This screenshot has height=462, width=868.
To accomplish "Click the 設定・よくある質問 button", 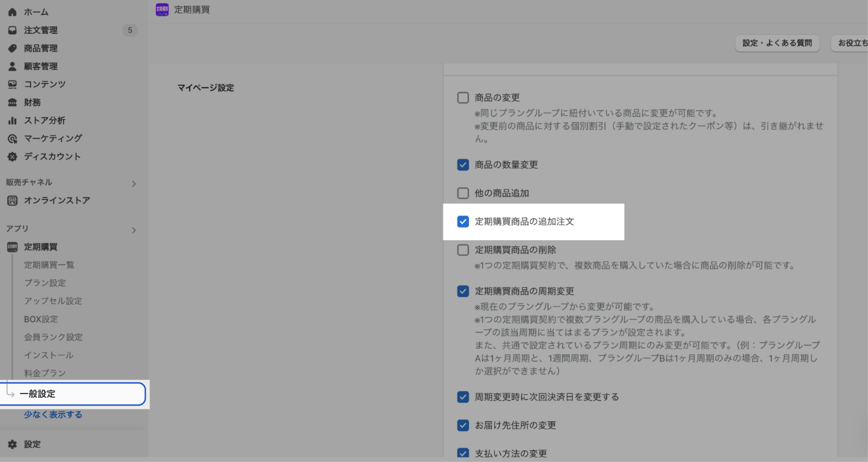I will click(777, 43).
